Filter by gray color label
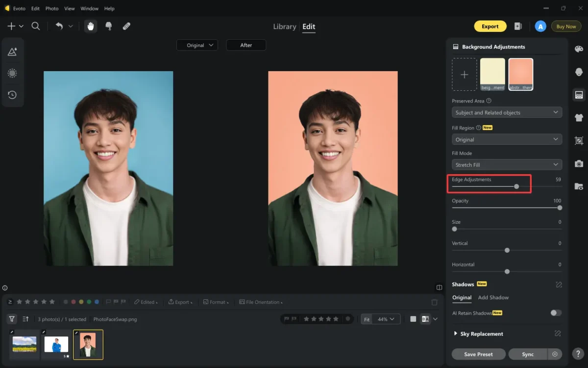The height and width of the screenshot is (368, 588). tap(66, 302)
